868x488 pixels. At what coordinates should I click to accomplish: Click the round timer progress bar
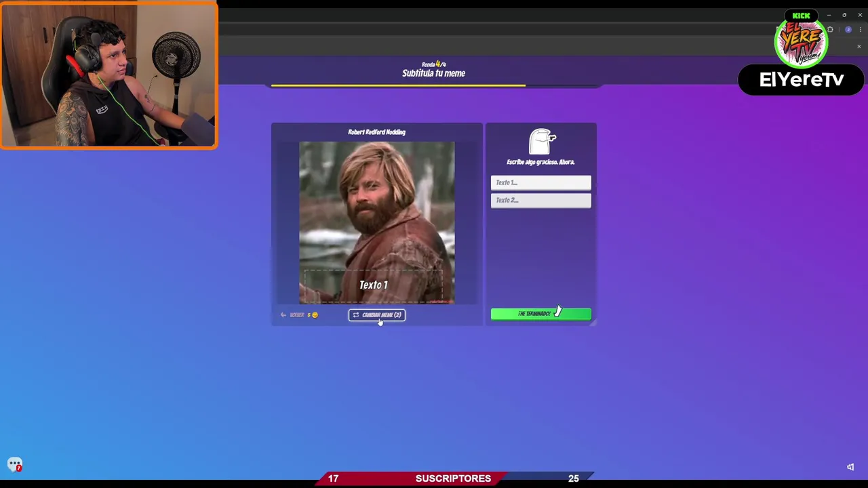pyautogui.click(x=434, y=86)
